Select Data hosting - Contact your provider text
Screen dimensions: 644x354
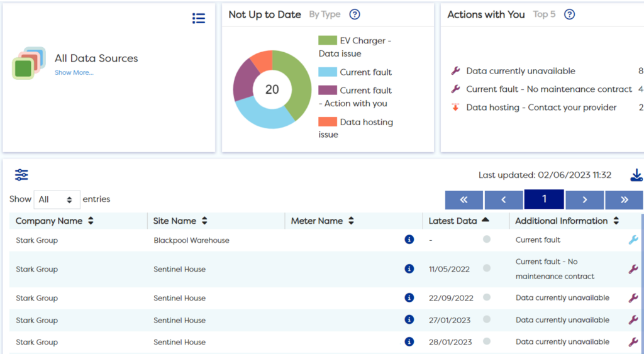pyautogui.click(x=541, y=108)
